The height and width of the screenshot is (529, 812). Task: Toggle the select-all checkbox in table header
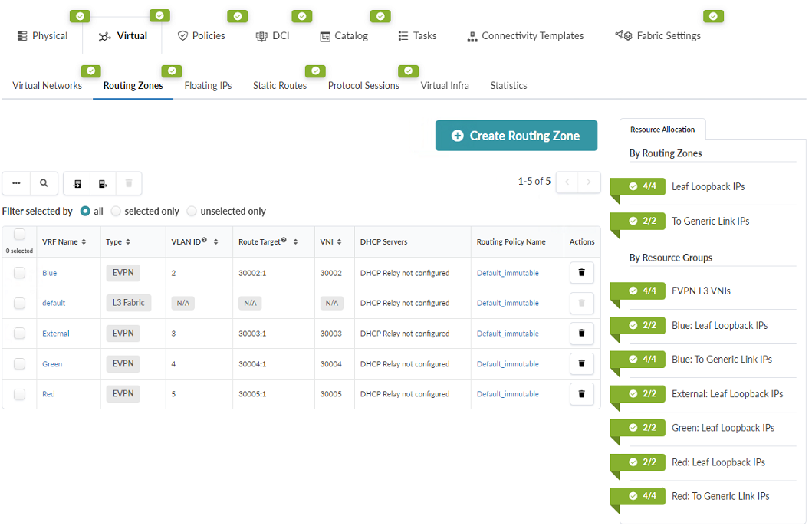[19, 235]
